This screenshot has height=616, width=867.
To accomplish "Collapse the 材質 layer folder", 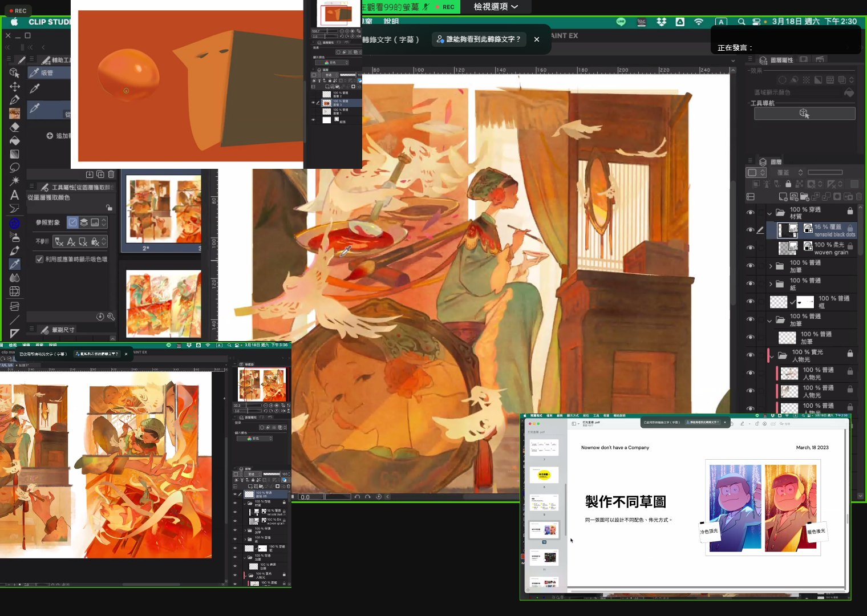I will pyautogui.click(x=769, y=213).
